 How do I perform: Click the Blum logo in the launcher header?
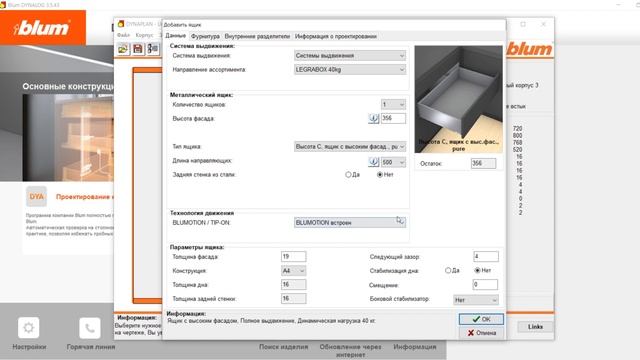(x=43, y=28)
